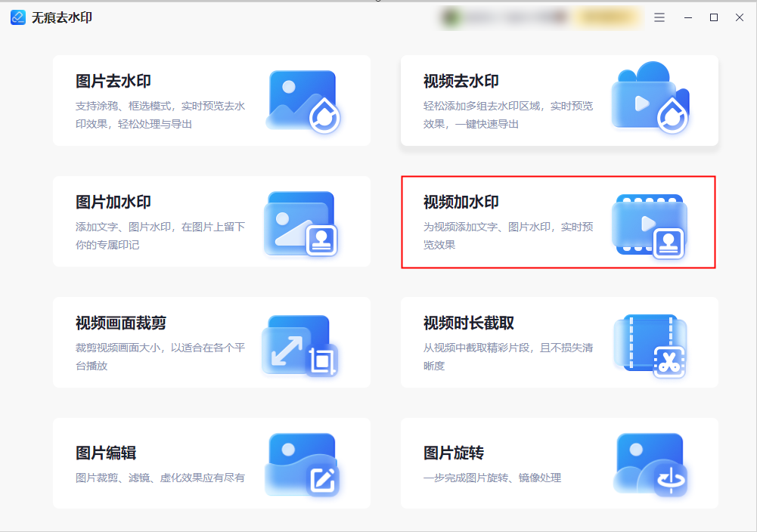Image resolution: width=757 pixels, height=532 pixels.
Task: Open the hamburger menu in title bar
Action: (x=659, y=17)
